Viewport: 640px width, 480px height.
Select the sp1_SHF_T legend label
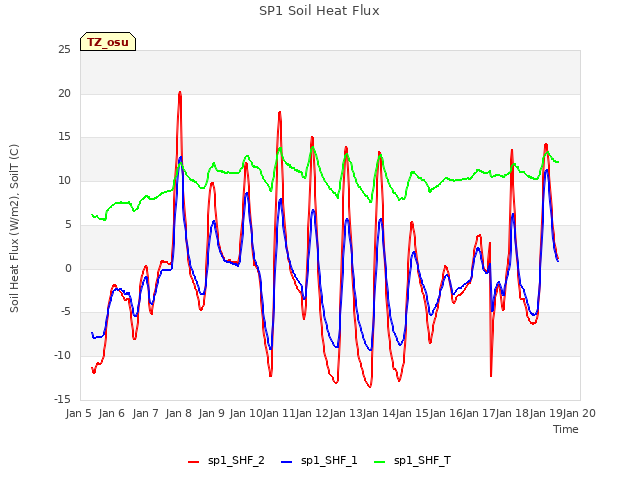(422, 460)
